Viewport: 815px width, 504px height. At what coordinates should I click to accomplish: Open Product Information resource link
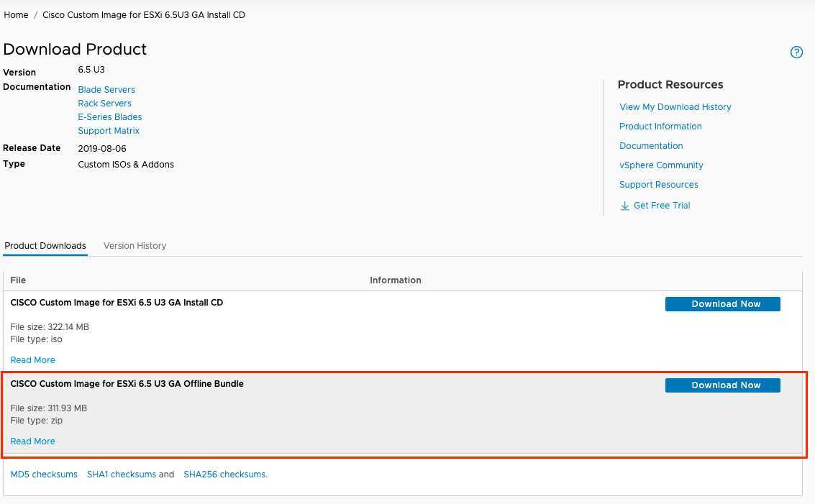coord(660,127)
